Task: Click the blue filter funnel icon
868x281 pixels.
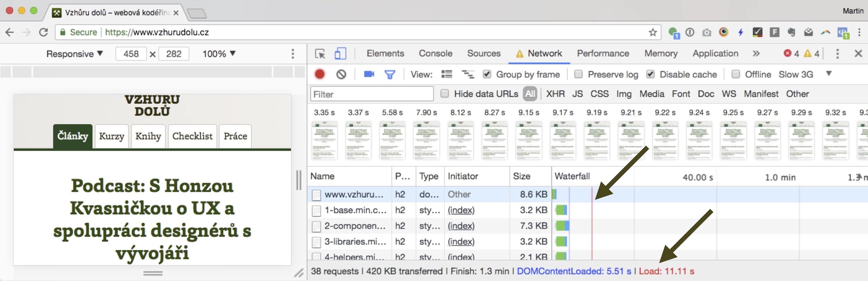Action: [390, 74]
